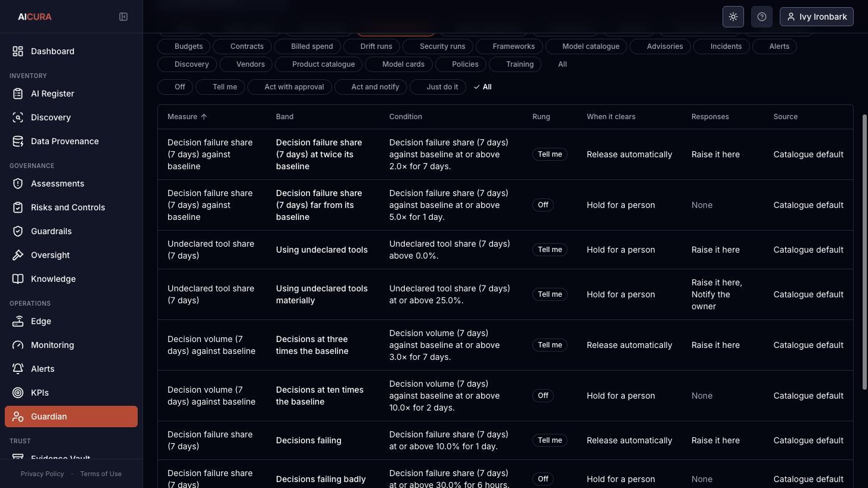Click the Assessments shield icon
868x488 pixels.
[x=18, y=184]
